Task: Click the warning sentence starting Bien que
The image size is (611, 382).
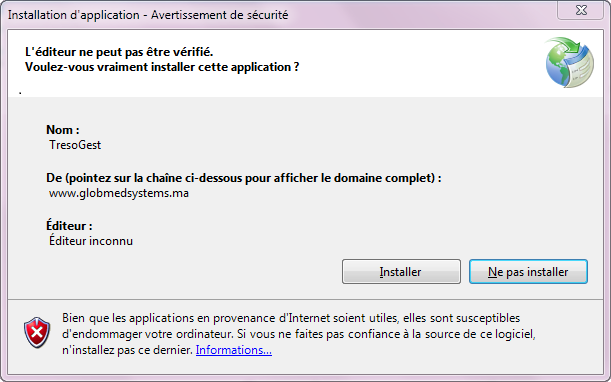Action: tap(291, 318)
